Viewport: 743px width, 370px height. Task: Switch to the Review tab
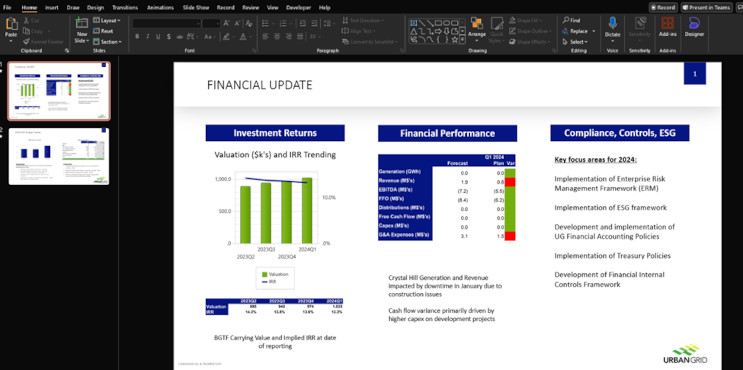[x=251, y=8]
